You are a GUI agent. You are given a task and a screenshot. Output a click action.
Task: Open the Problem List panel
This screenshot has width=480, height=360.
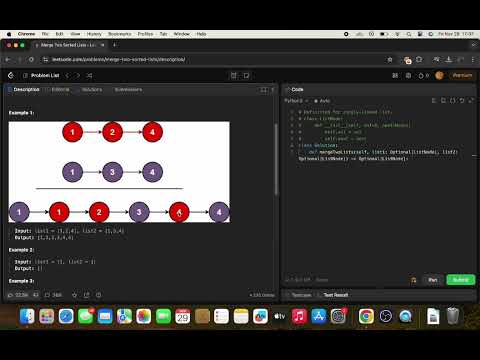click(41, 76)
